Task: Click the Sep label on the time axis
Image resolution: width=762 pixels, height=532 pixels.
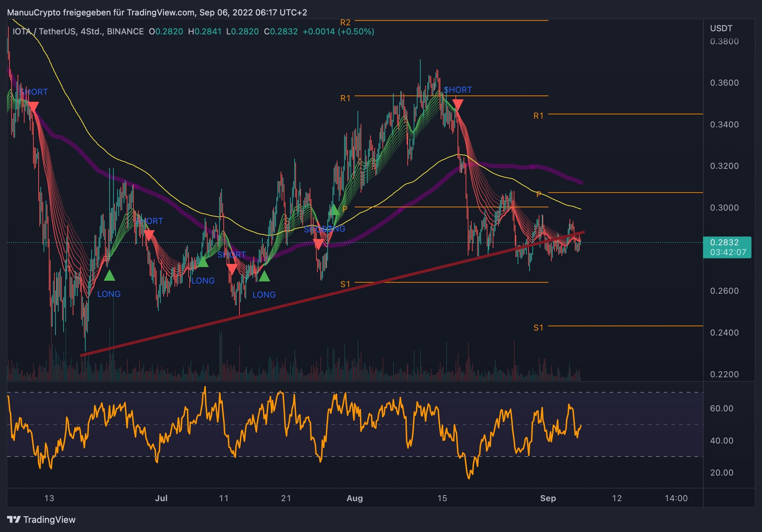Action: click(x=548, y=498)
